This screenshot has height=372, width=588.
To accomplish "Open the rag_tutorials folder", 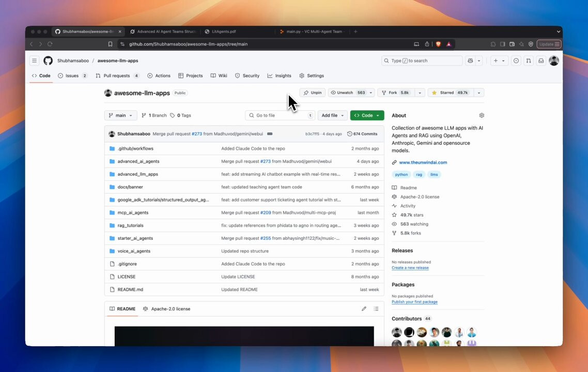I will coord(131,225).
